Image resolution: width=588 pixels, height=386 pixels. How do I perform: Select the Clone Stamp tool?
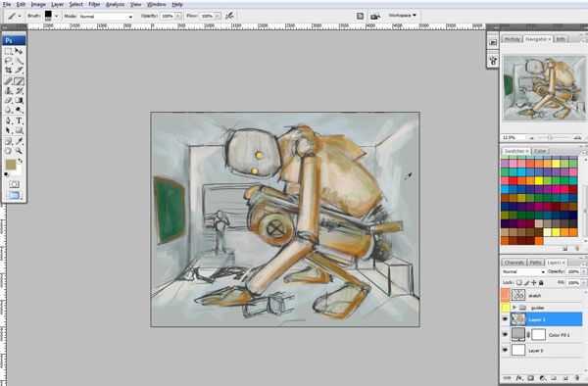[x=8, y=91]
